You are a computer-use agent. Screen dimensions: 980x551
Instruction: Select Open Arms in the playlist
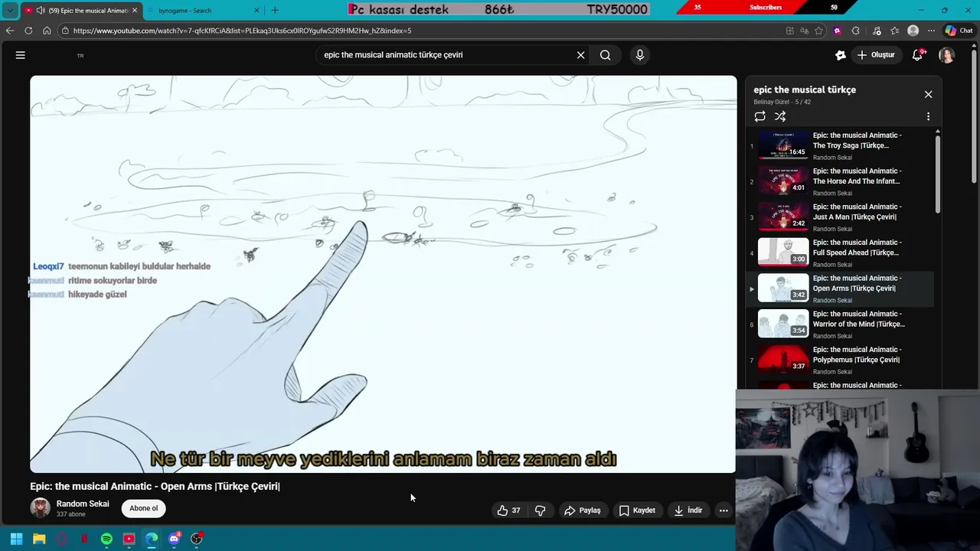(840, 289)
